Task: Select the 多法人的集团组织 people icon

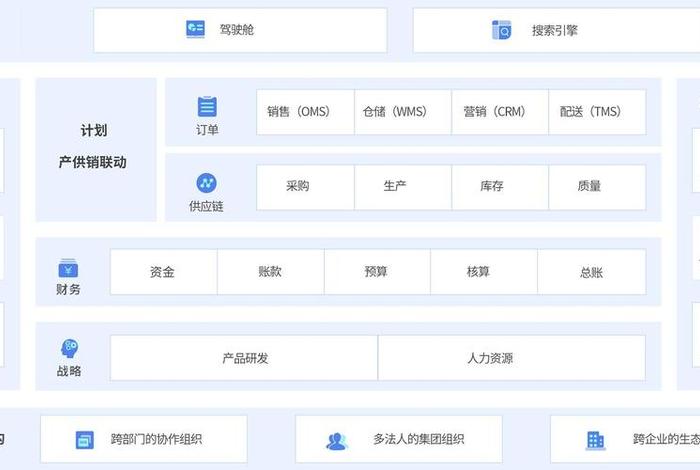Action: pos(337,440)
